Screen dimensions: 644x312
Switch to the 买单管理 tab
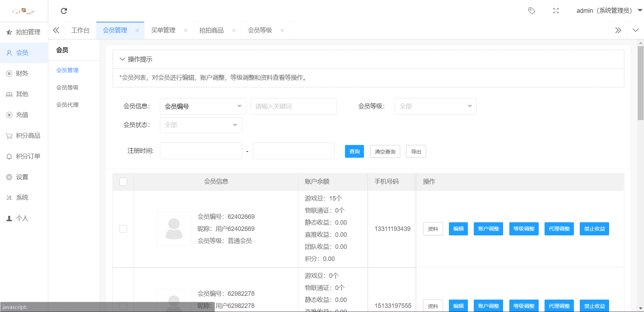pyautogui.click(x=163, y=30)
